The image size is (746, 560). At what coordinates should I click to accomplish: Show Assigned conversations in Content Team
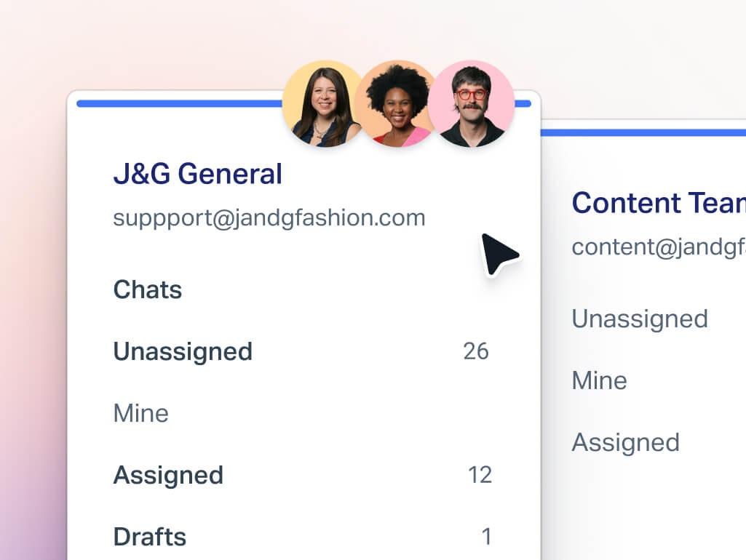click(x=626, y=442)
